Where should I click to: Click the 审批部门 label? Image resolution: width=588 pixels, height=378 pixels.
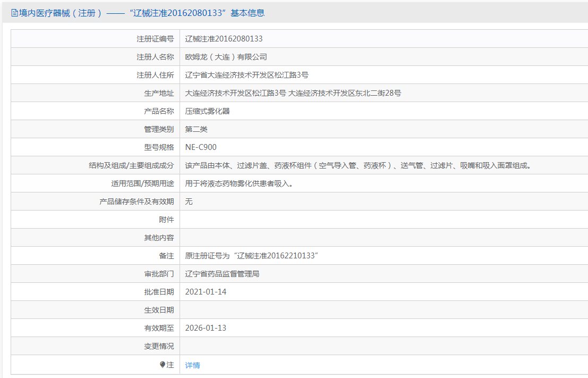pyautogui.click(x=159, y=274)
